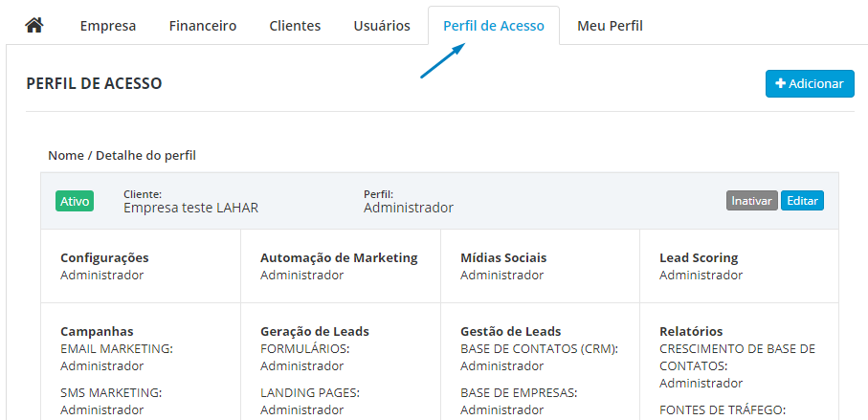Select the Usuários tab
Image resolution: width=868 pixels, height=420 pixels.
coord(382,26)
